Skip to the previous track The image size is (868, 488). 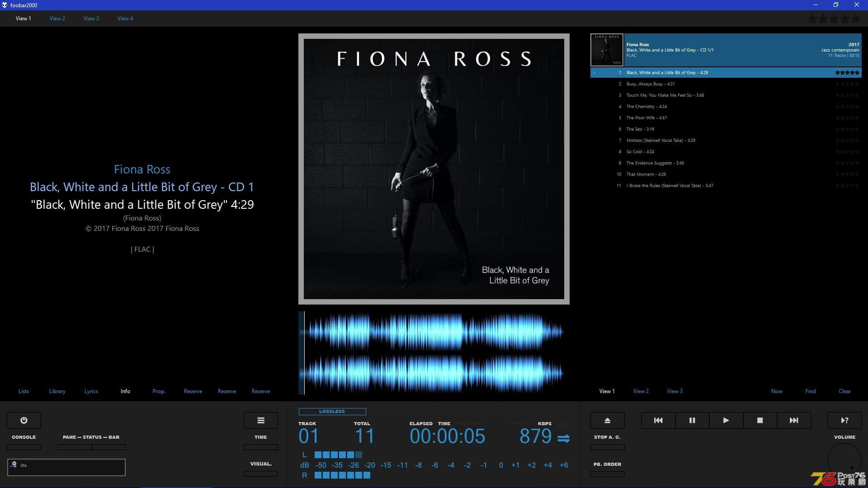pos(658,420)
